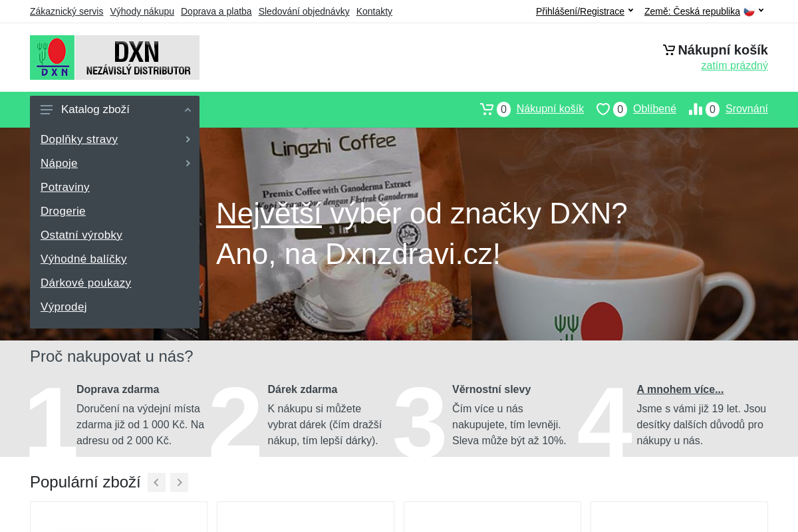
Task: Click 'zatím prázdný' cart link
Action: (x=734, y=65)
